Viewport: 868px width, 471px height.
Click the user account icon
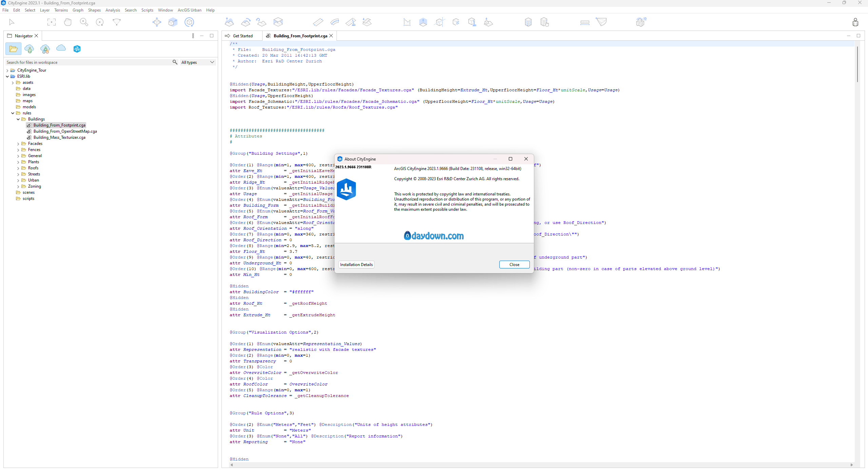pos(855,22)
